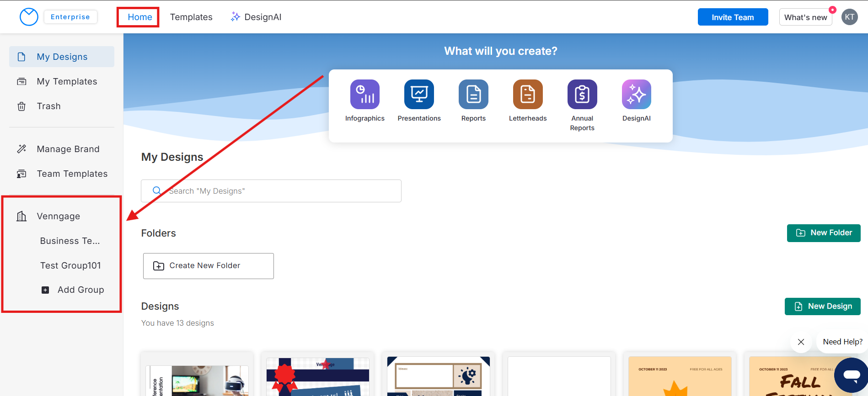Open the Letterheads category icon
The width and height of the screenshot is (868, 396).
tap(528, 95)
